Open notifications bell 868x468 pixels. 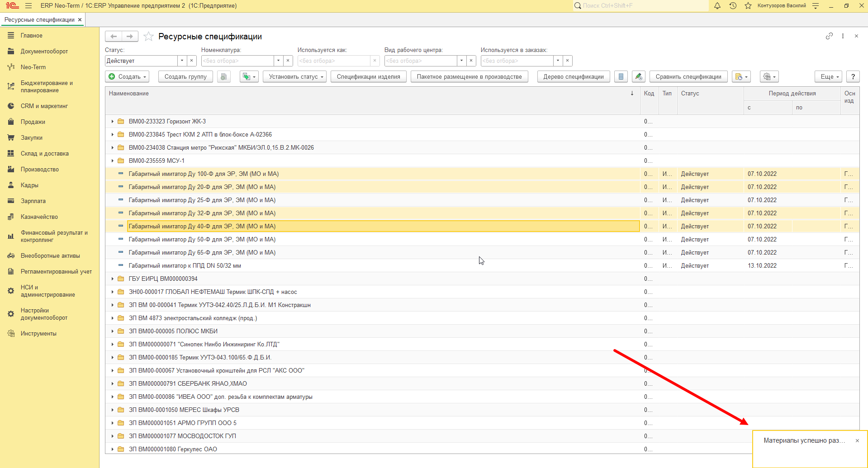(x=717, y=6)
